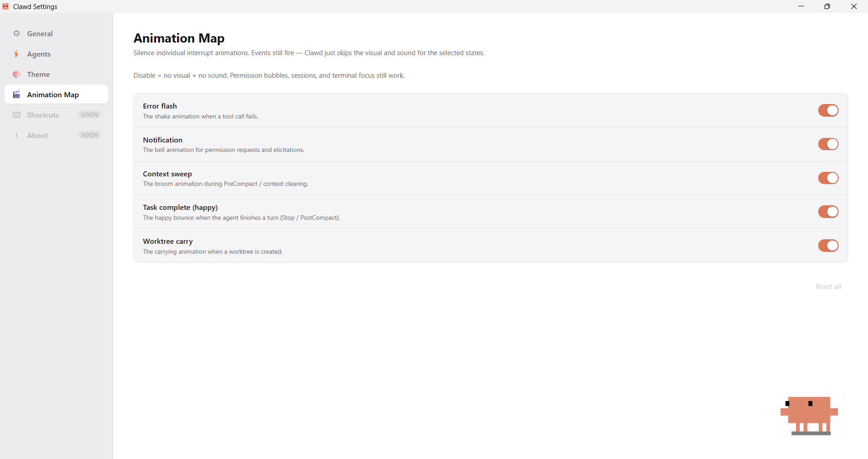The width and height of the screenshot is (868, 459).
Task: Close the Clawd Settings window
Action: tap(854, 6)
